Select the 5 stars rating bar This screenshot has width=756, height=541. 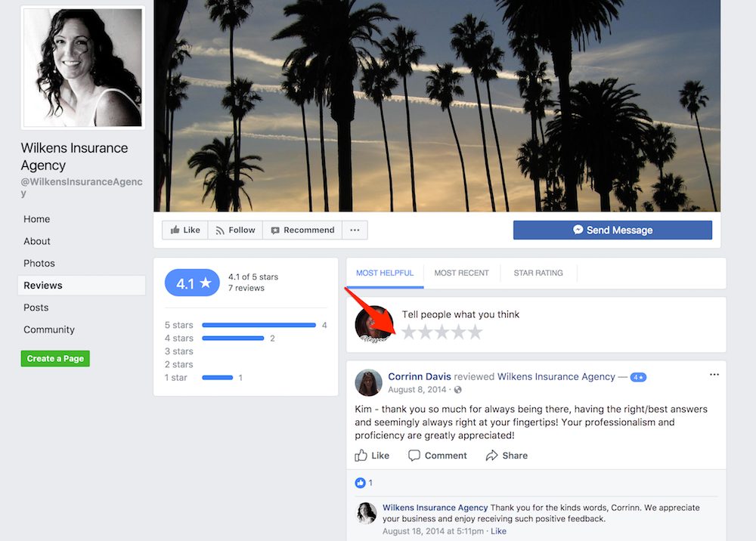(259, 325)
